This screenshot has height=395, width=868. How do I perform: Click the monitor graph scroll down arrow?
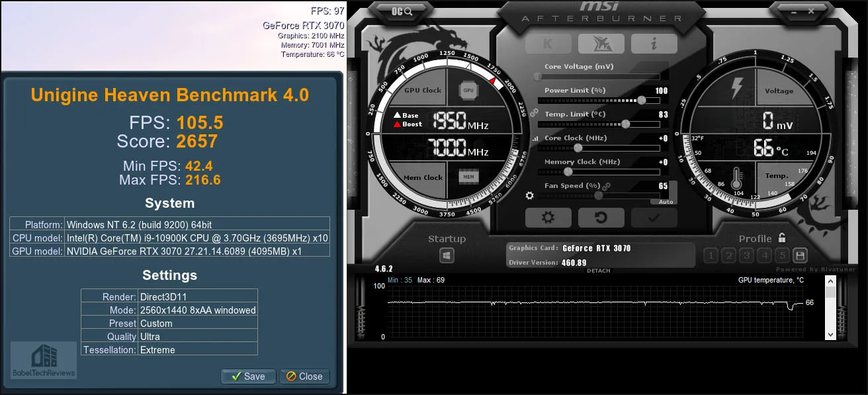(830, 335)
